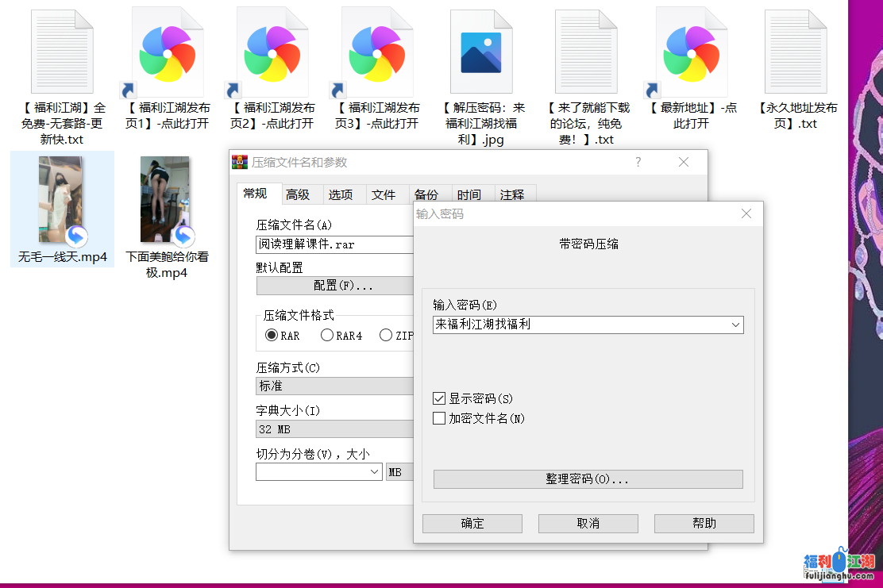Open the 输入密码 dropdown list
Viewport: 883px width, 588px height.
(737, 325)
